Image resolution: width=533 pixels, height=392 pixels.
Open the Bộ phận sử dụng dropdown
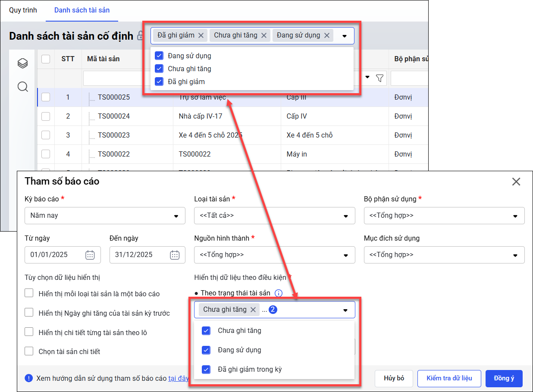(x=444, y=216)
